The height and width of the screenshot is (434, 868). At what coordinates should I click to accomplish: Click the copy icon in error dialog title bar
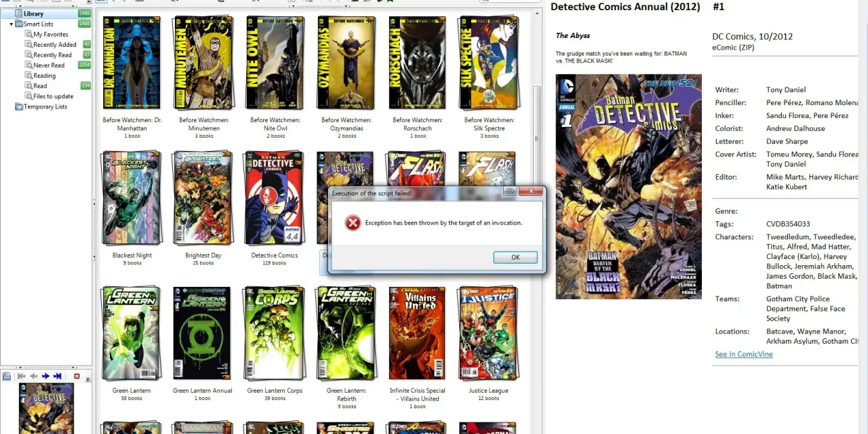[510, 192]
